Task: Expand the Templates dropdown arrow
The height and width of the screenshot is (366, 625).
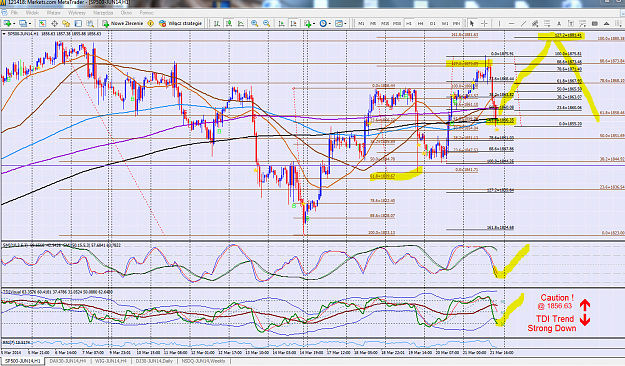Action: coord(345,24)
